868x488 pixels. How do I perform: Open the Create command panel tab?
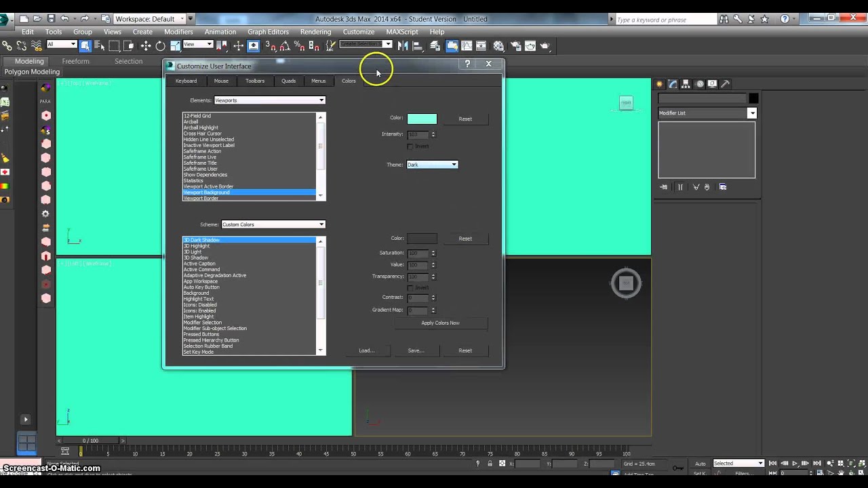click(660, 84)
